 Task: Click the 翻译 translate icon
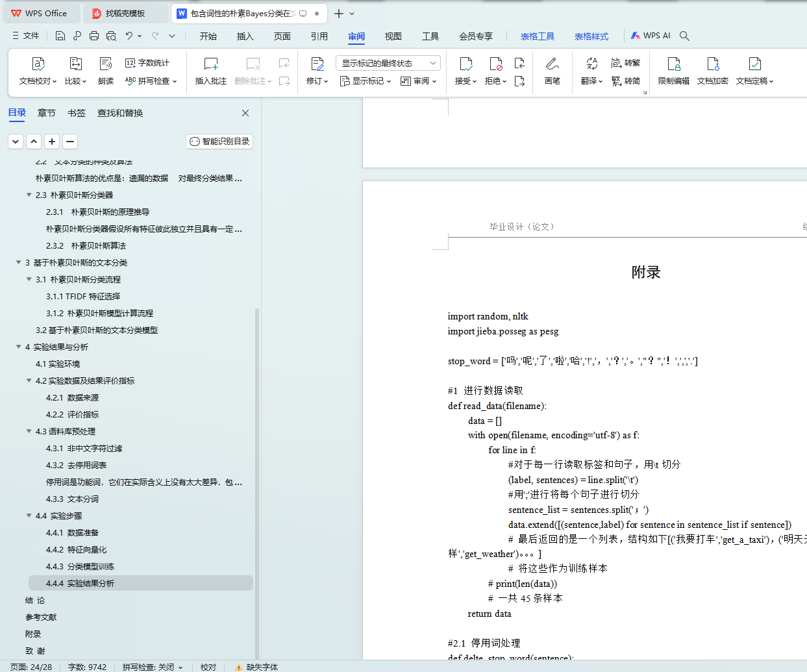(x=592, y=64)
